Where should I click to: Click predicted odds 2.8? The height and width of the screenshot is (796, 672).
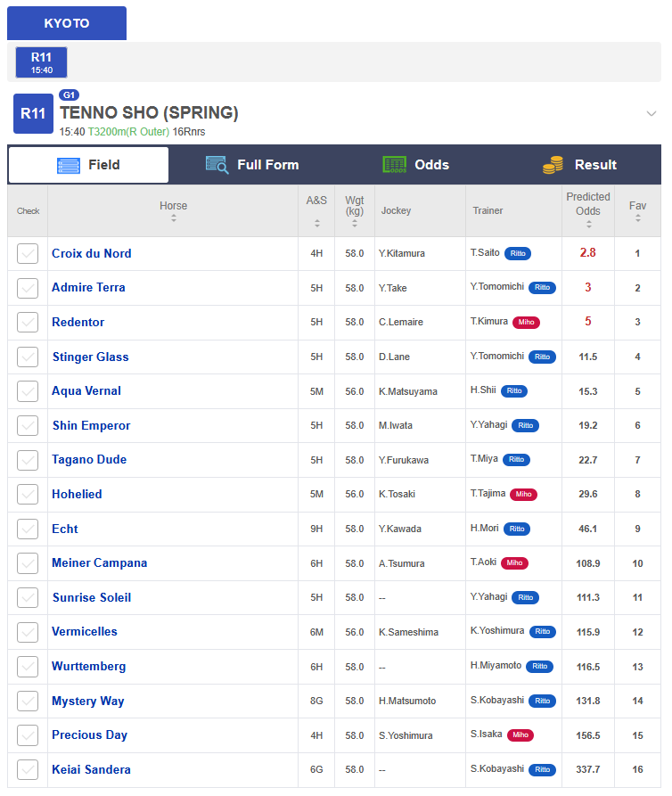click(587, 253)
